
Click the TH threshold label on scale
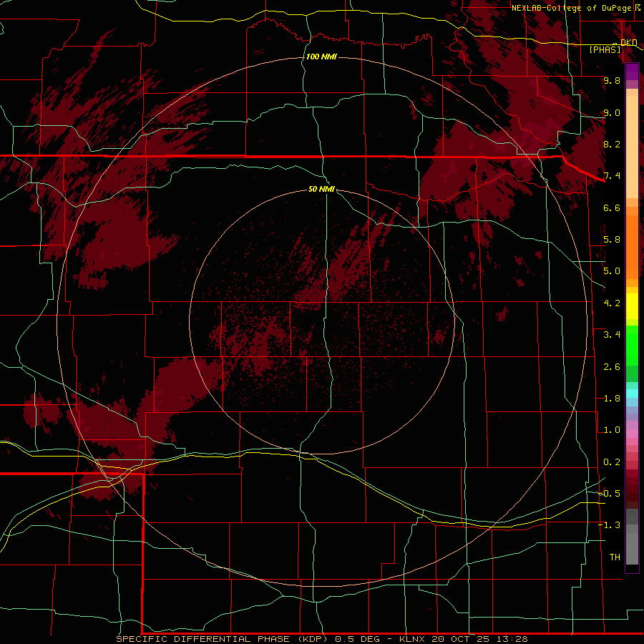(x=615, y=557)
